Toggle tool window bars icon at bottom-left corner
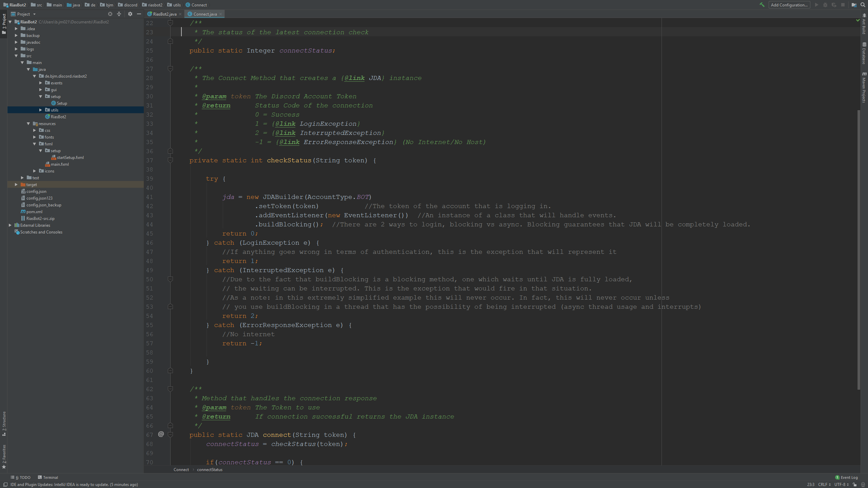The image size is (868, 488). point(5,485)
